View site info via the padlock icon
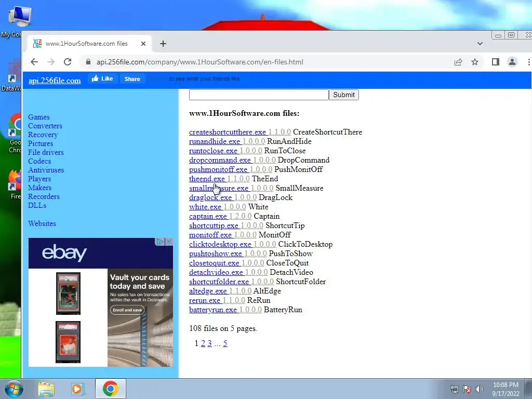532x399 pixels. 88,62
